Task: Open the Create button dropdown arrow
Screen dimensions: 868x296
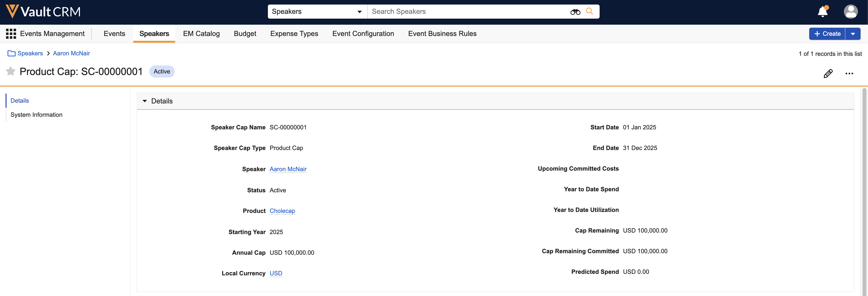Action: click(x=853, y=34)
